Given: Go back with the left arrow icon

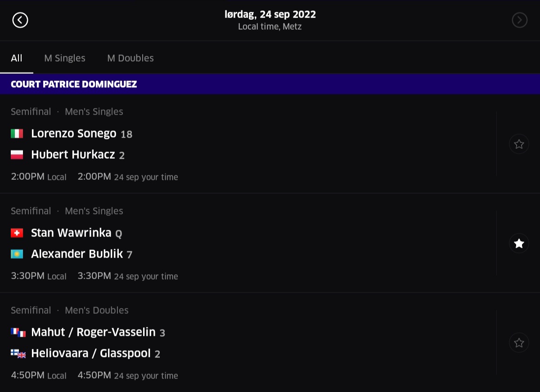Looking at the screenshot, I should pos(20,20).
